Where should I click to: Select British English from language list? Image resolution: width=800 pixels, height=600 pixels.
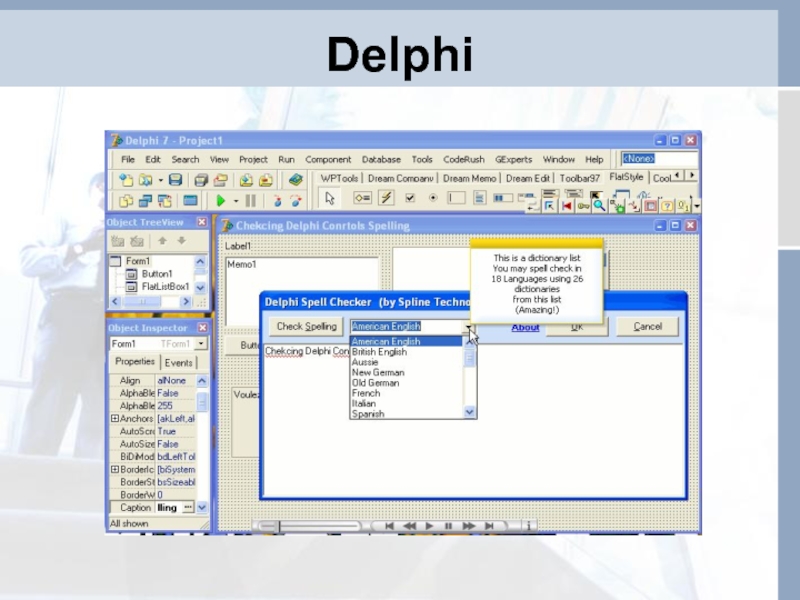(380, 352)
